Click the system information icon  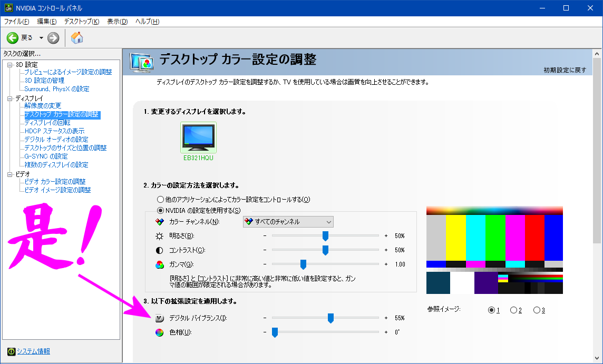(x=11, y=351)
